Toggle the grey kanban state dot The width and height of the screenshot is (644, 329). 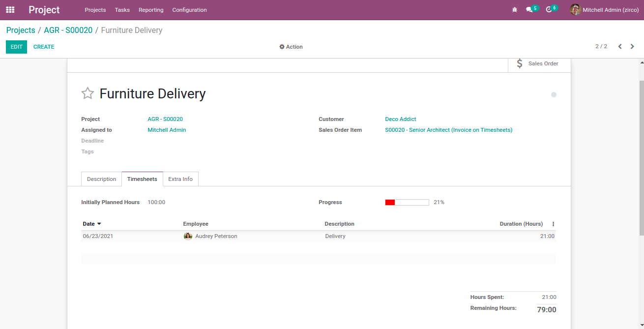554,94
